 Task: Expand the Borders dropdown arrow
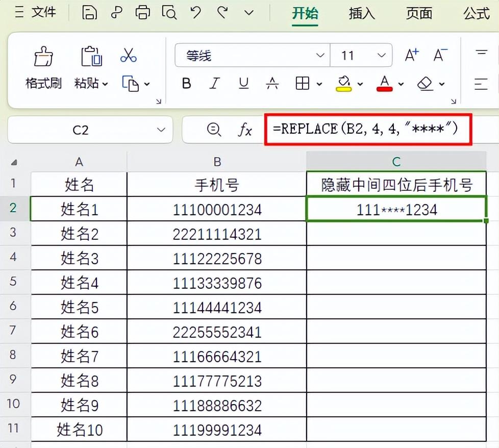click(319, 84)
